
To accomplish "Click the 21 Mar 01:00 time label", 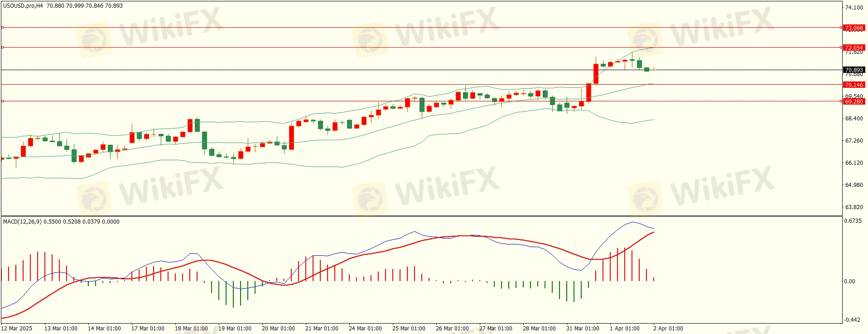I will tap(322, 329).
